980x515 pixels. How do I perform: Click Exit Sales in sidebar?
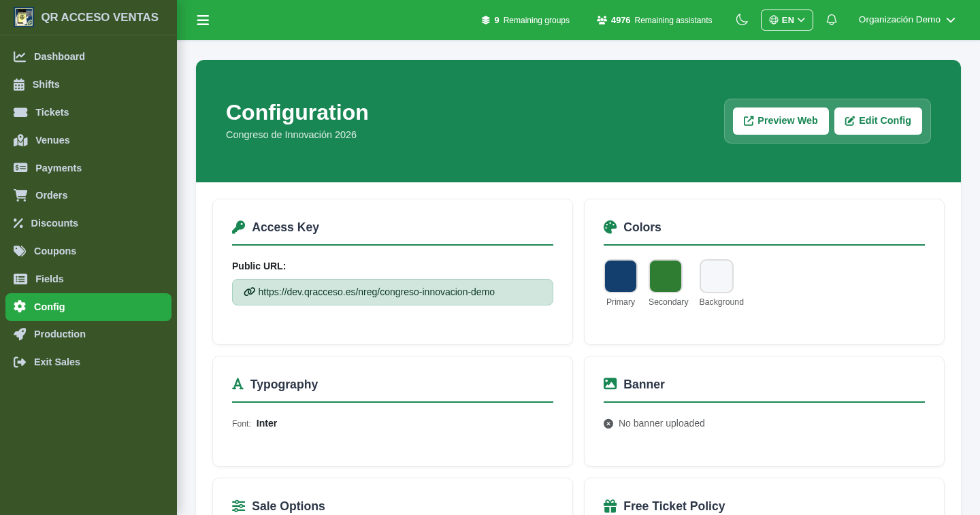pyautogui.click(x=88, y=362)
